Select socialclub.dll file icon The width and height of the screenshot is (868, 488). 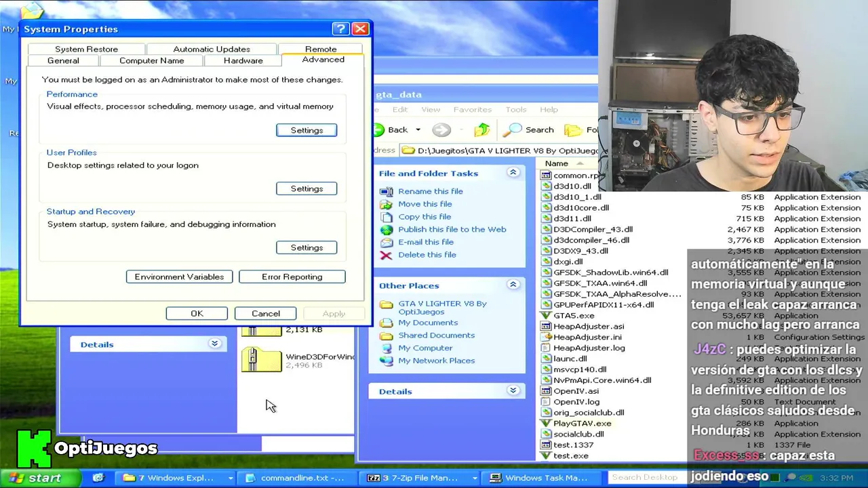click(x=546, y=434)
